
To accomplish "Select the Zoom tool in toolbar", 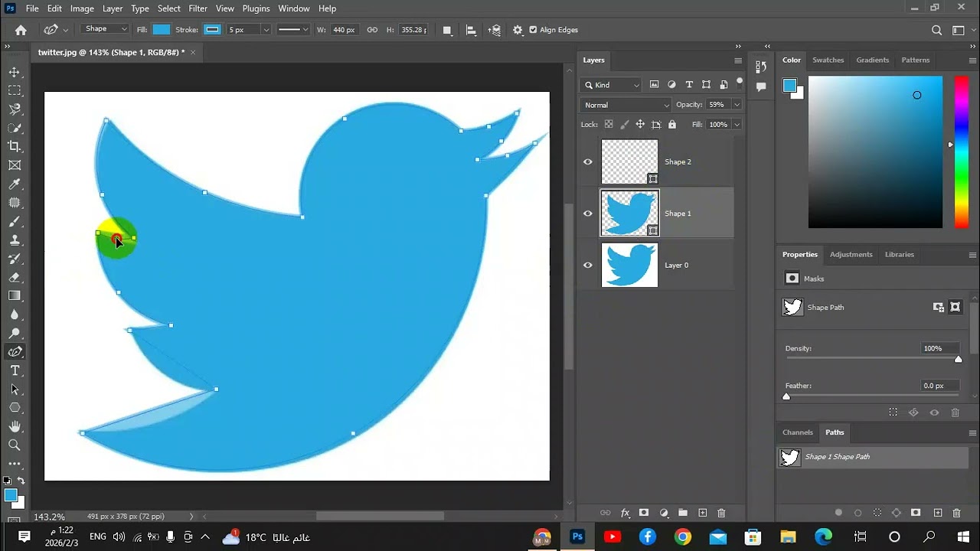I will pyautogui.click(x=15, y=445).
